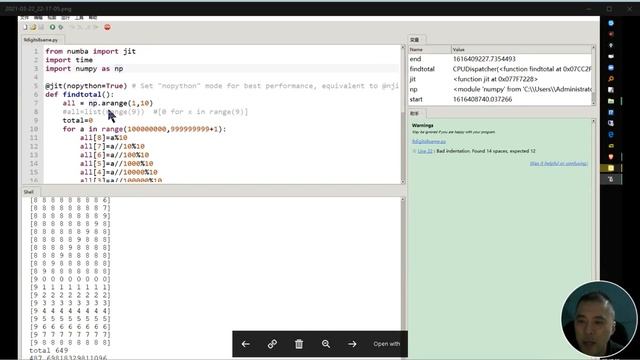Viewport: 640px width, 360px height.
Task: Click line 1 'from numba import jit'
Action: pyautogui.click(x=91, y=51)
